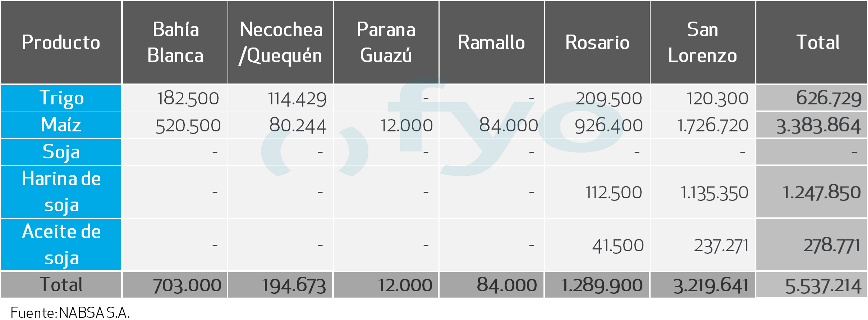Click the Aceite de soja total 278.771

832,245
